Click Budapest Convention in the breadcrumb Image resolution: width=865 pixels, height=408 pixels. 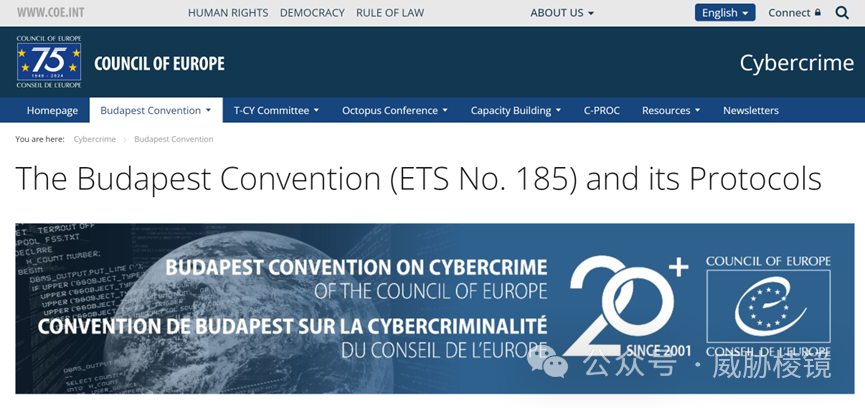pyautogui.click(x=174, y=139)
